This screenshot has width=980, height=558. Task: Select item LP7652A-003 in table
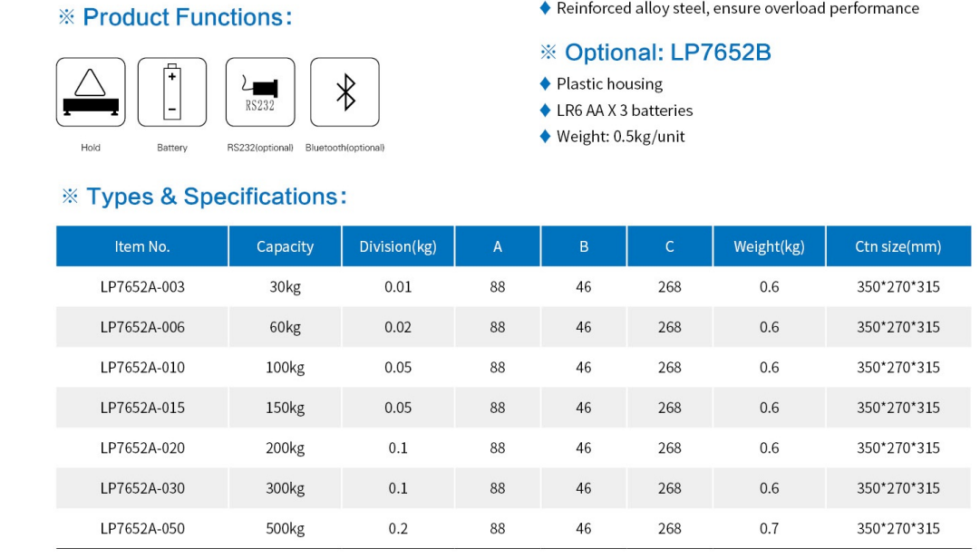point(142,287)
